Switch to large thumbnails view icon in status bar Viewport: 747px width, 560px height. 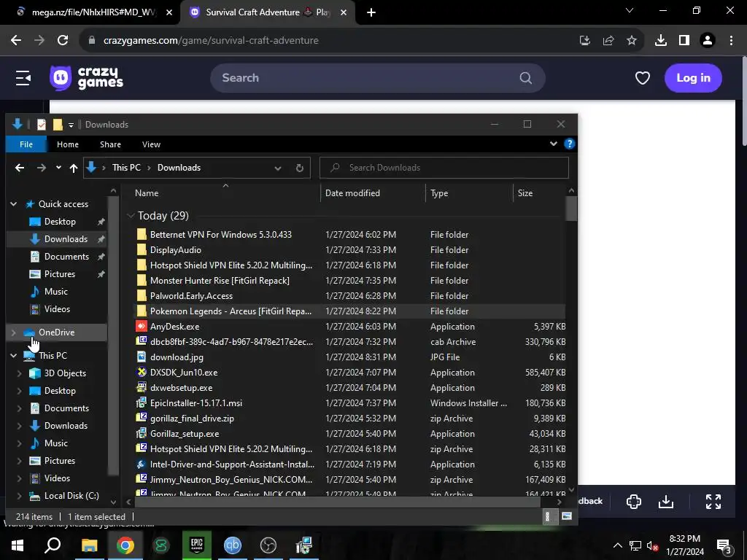[566, 516]
